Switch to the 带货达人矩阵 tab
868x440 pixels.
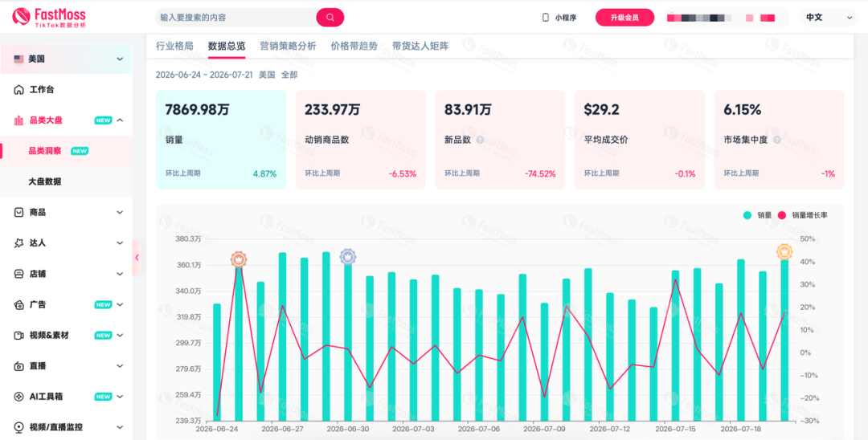[x=420, y=46]
